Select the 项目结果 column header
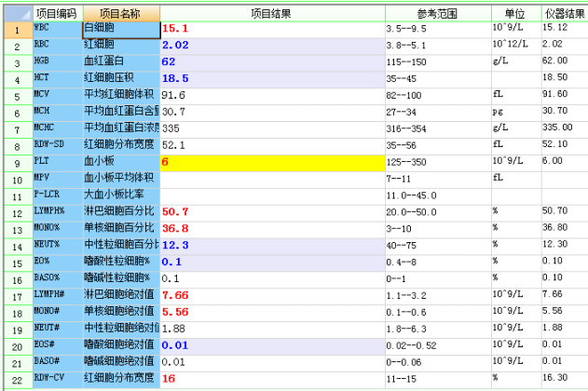Screen dimensions: 588x391 272,14
